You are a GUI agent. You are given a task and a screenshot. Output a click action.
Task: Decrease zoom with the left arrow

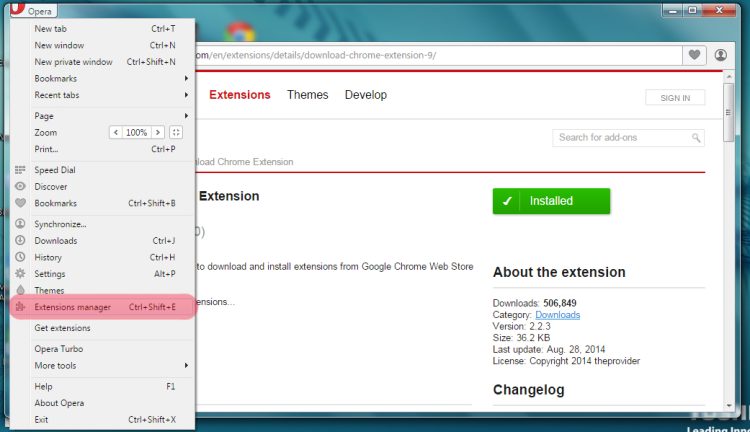[116, 132]
